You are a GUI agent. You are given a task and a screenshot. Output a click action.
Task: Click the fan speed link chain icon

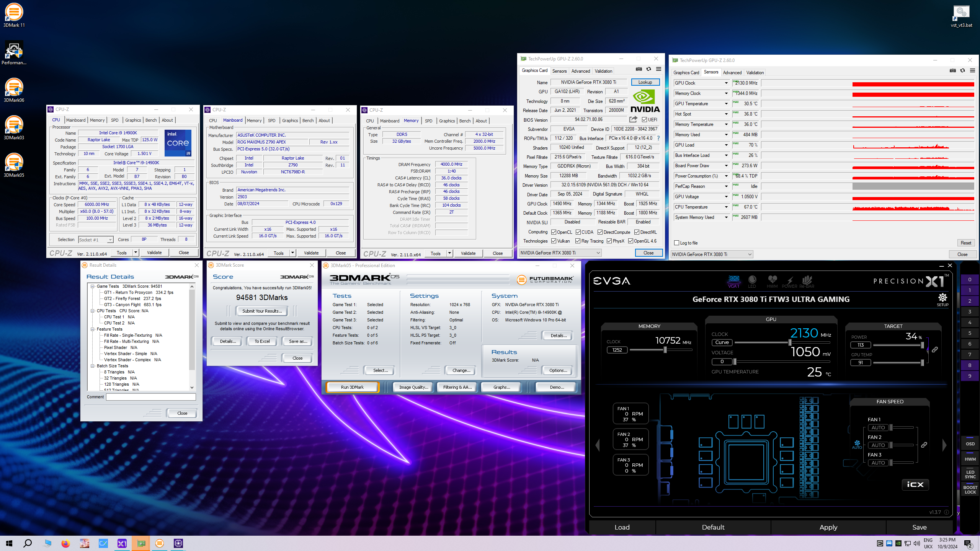click(924, 445)
